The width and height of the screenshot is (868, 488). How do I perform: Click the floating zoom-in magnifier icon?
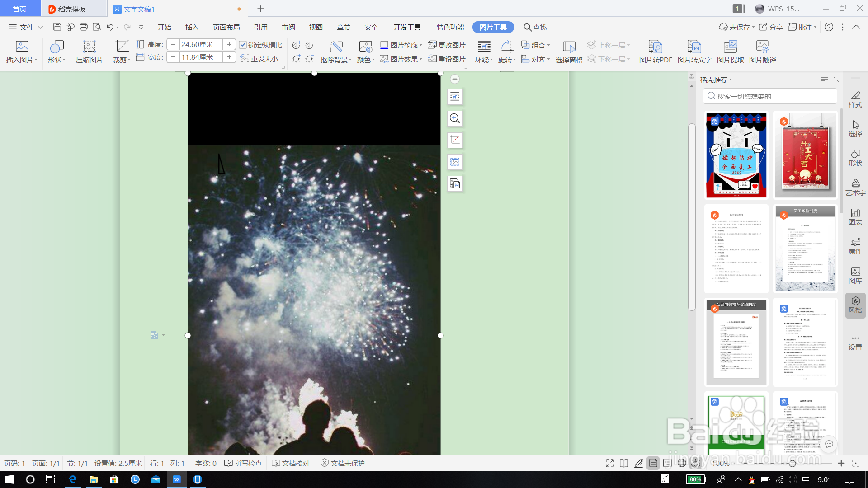click(455, 118)
